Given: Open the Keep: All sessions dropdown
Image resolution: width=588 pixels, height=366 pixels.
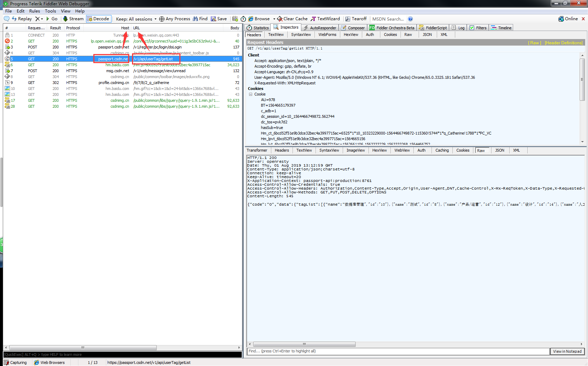Looking at the screenshot, I should [136, 19].
